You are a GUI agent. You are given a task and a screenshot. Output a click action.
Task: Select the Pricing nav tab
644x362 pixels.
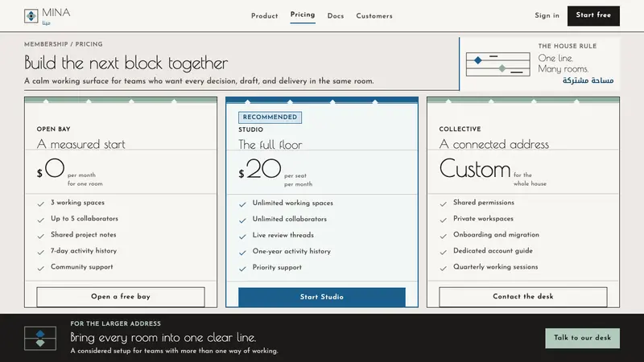click(x=303, y=14)
